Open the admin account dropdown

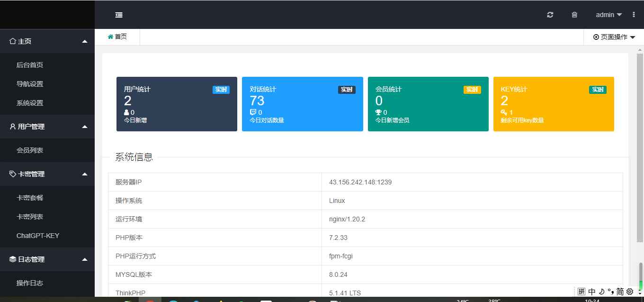(608, 15)
